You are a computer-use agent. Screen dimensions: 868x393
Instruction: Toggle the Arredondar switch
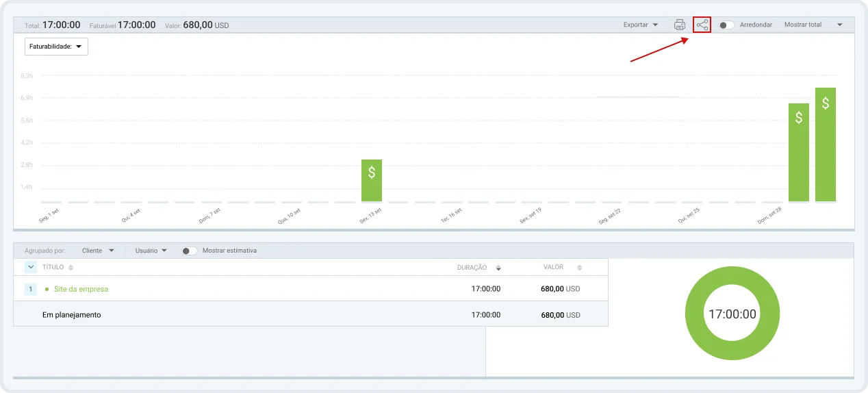[x=726, y=25]
